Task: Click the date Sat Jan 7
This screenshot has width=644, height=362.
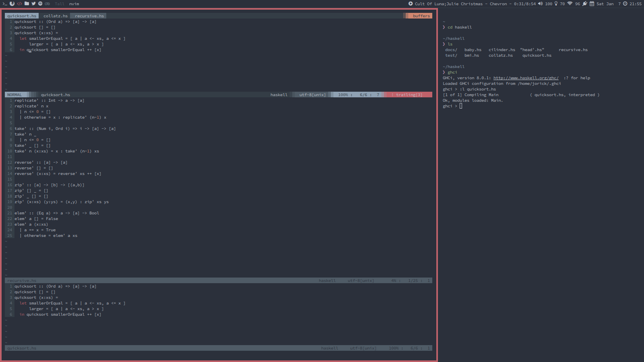Action: click(x=609, y=4)
